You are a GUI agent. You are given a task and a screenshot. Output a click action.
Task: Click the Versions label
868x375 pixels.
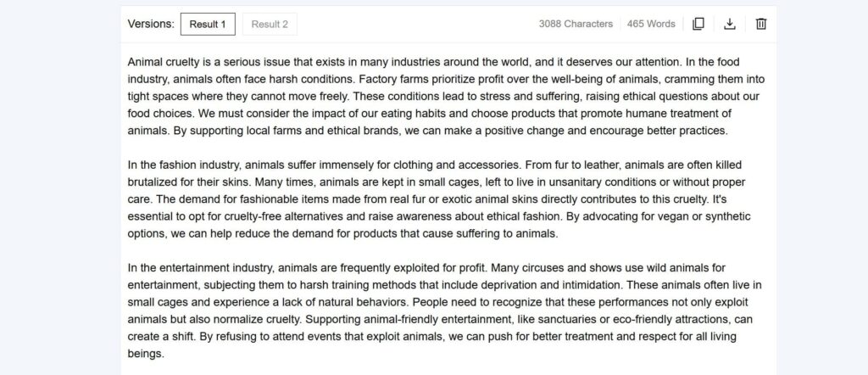coord(151,24)
